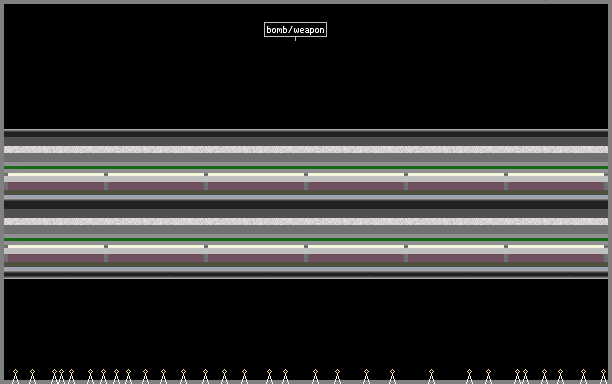
Task: Click the first gray divider between upper cream segments
Action: pos(106,174)
